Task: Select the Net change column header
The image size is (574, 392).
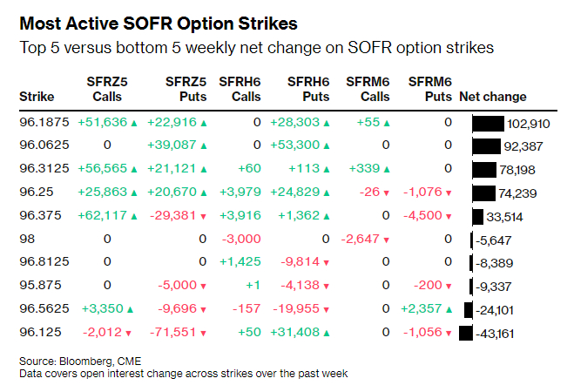Action: coord(493,95)
